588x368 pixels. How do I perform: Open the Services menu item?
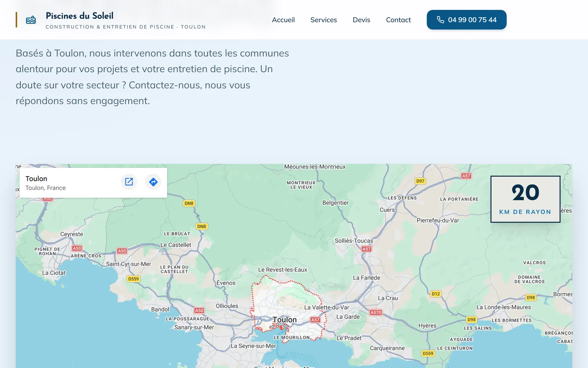[x=324, y=20]
